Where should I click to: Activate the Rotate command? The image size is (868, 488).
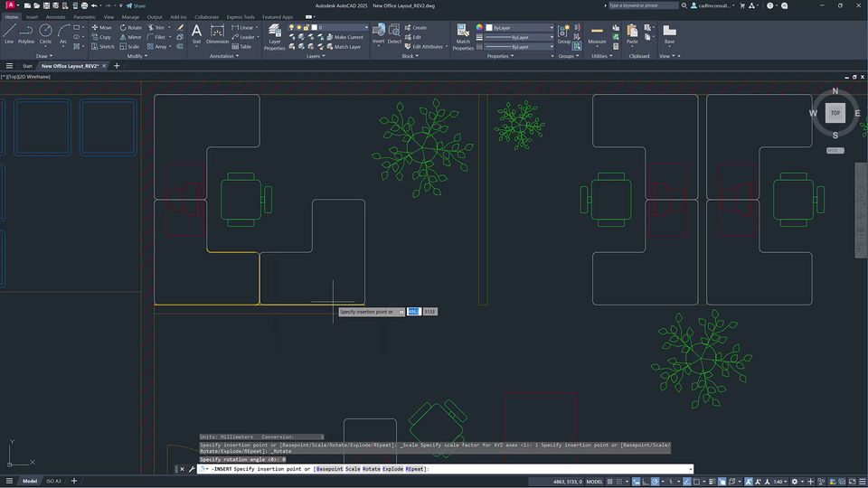(x=130, y=28)
